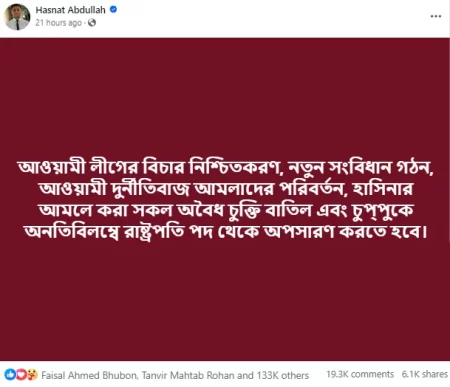The image size is (450, 387).
Task: Click the empty maroon area below the text
Action: click(x=225, y=300)
